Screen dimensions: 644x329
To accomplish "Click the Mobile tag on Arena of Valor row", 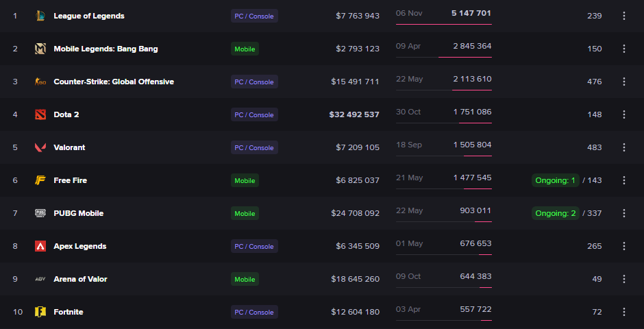I will [245, 279].
